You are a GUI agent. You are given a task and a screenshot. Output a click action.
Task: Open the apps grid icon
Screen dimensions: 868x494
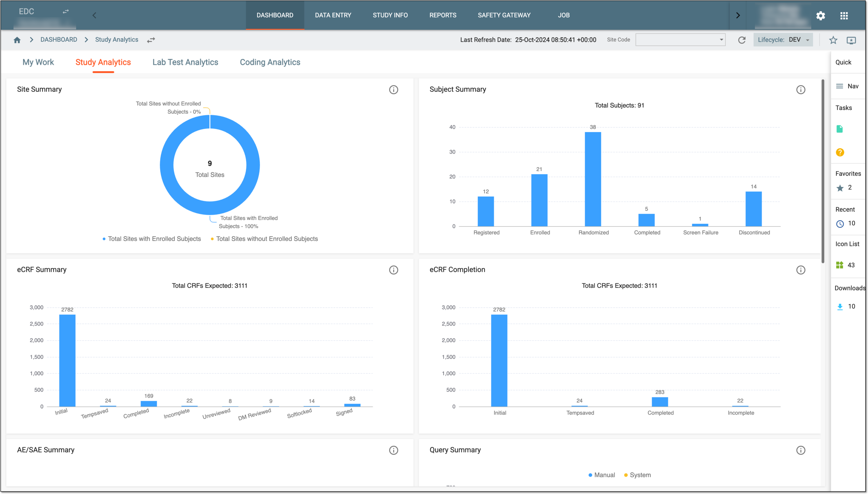pos(844,16)
